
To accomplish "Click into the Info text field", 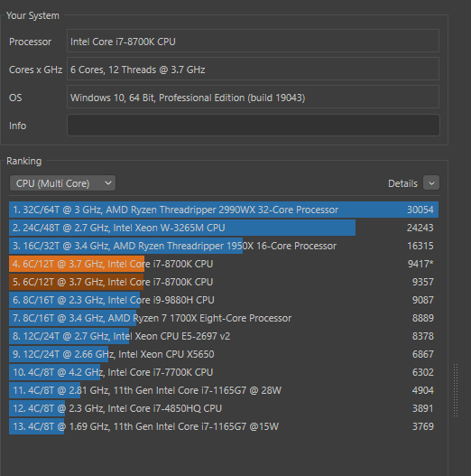I will [x=254, y=126].
